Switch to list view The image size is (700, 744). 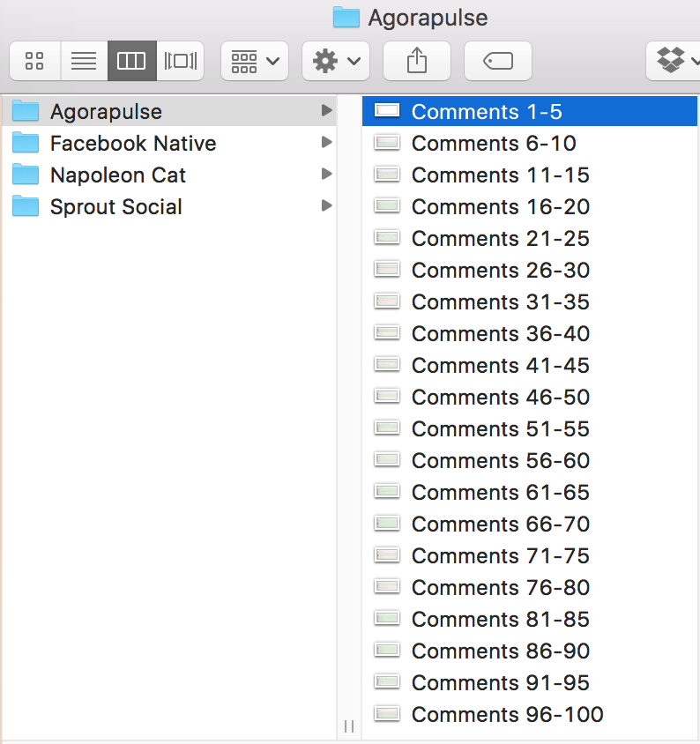pos(84,61)
